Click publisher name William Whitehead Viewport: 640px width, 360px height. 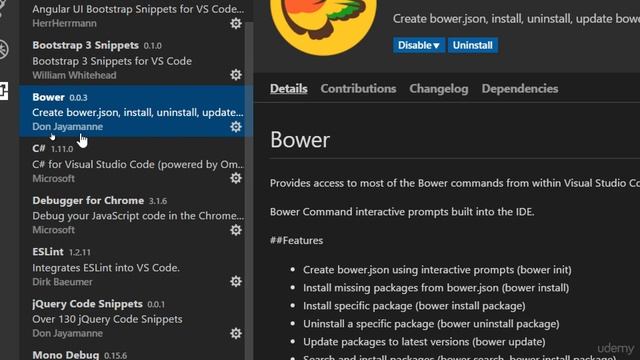74,75
